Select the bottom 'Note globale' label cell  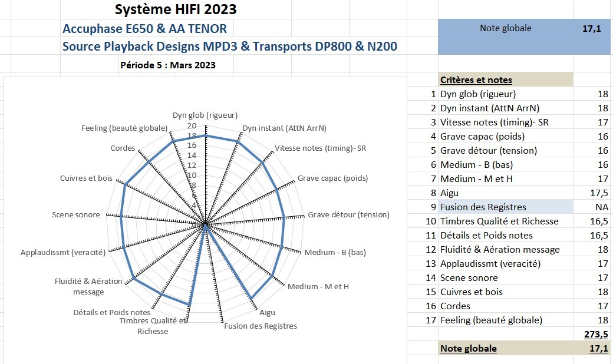tap(506, 348)
